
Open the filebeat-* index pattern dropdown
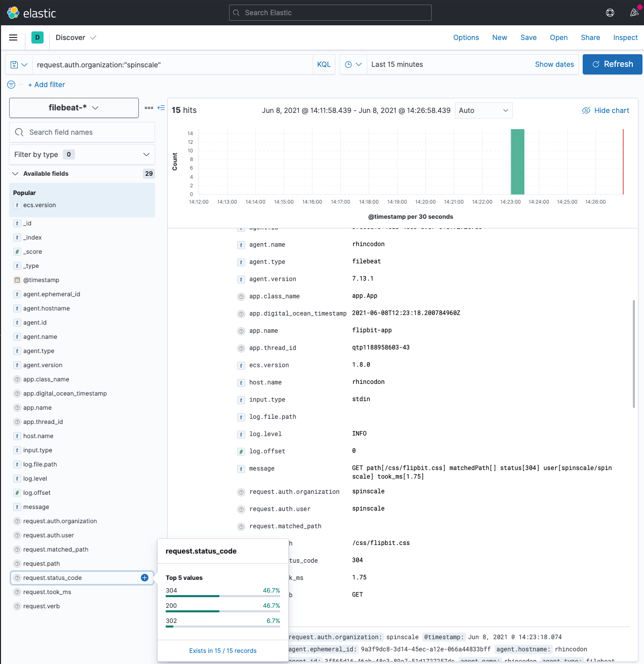pos(73,108)
